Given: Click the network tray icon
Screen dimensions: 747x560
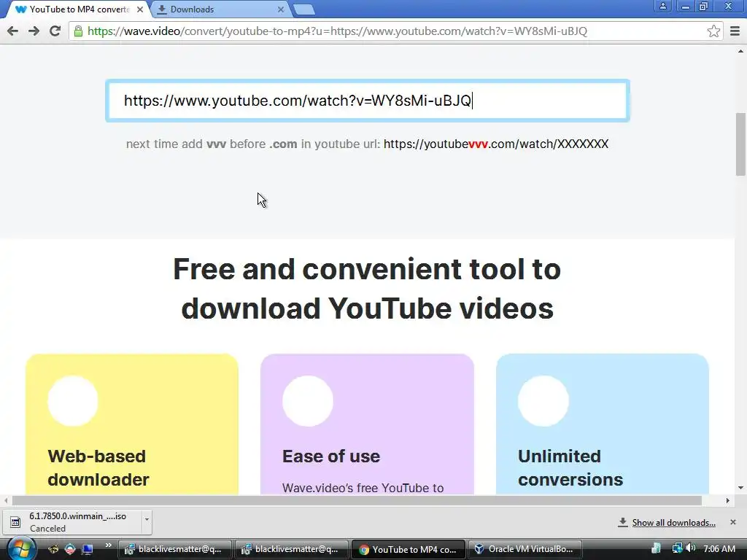Looking at the screenshot, I should (676, 548).
